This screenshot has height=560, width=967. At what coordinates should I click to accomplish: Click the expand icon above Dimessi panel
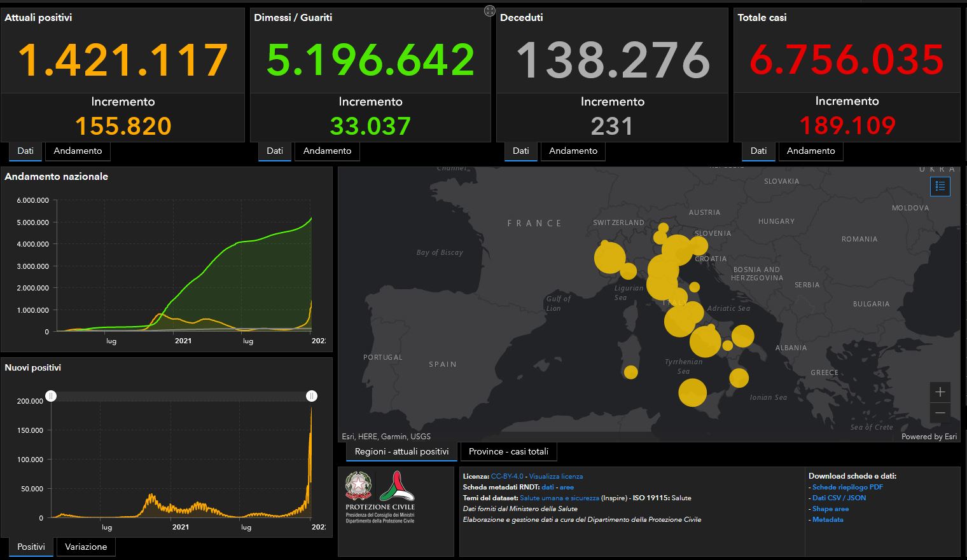click(x=489, y=10)
